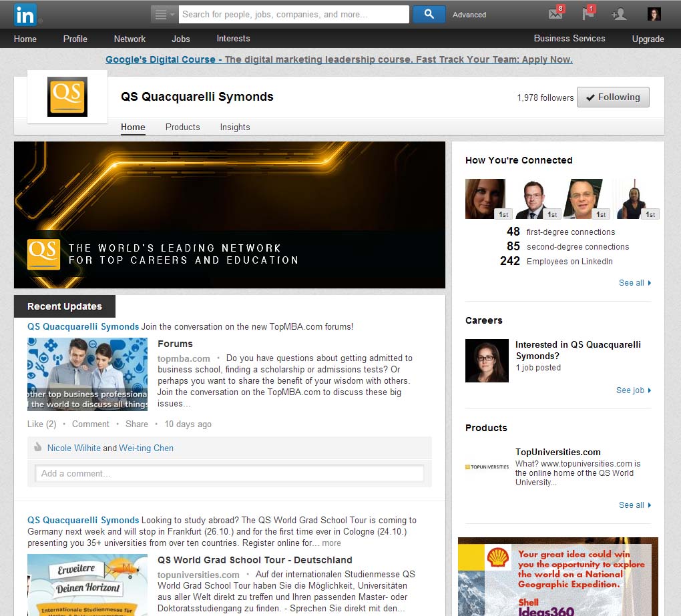Screen dimensions: 681x616
Task: Open the search category dropdown
Action: [164, 14]
